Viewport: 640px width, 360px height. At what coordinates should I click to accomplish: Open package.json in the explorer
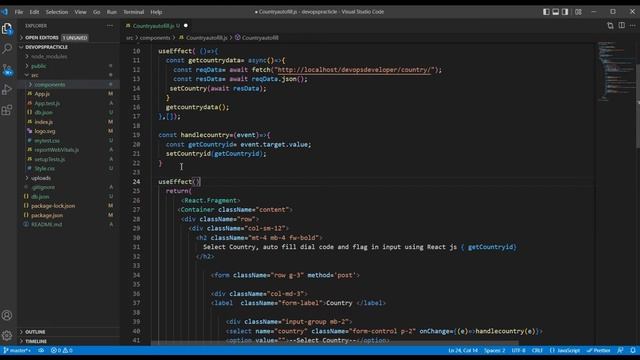click(69, 216)
